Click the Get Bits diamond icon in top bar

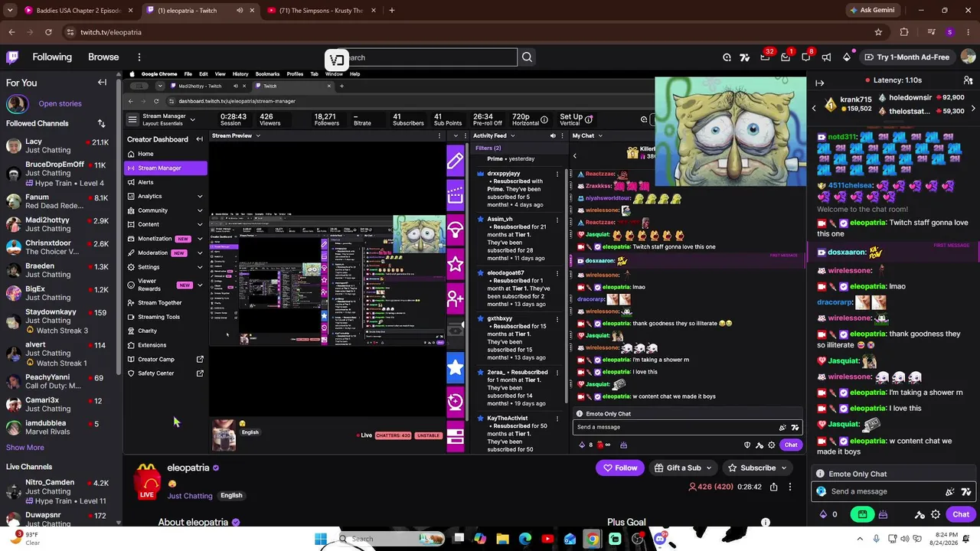point(847,57)
